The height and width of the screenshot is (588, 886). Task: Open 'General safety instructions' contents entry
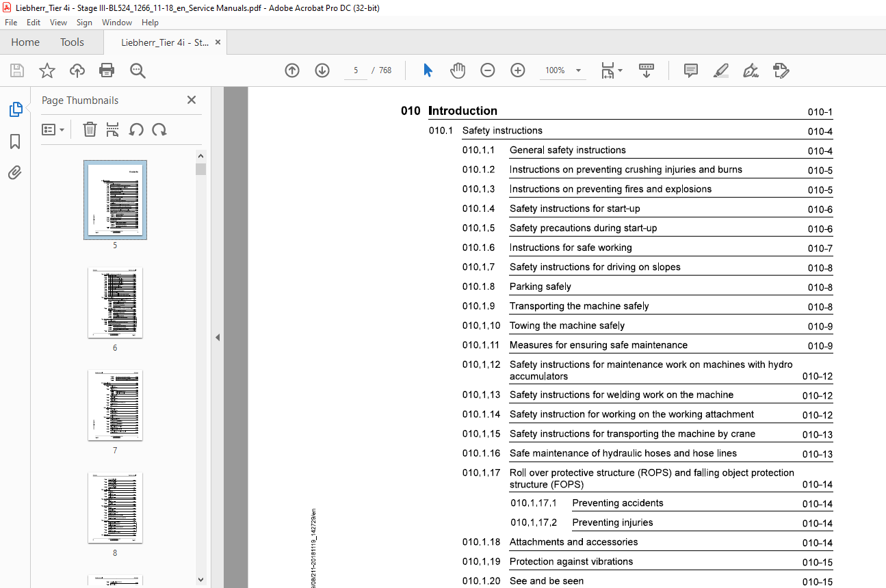568,150
